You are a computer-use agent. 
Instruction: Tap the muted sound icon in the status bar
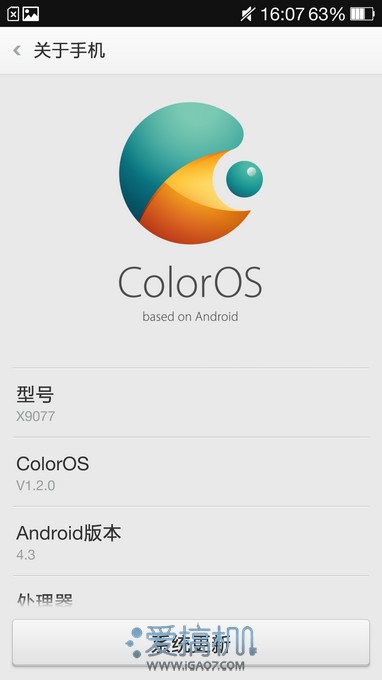[248, 14]
